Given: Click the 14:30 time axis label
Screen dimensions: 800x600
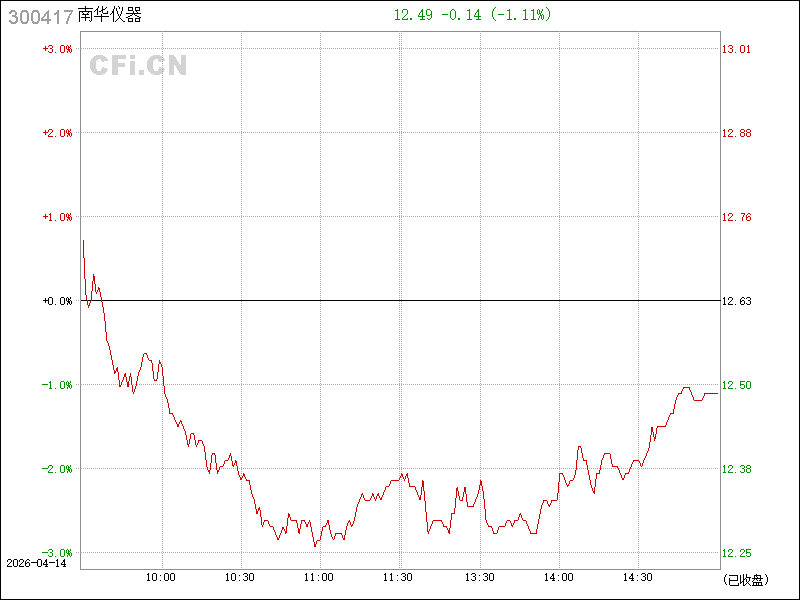Looking at the screenshot, I should pyautogui.click(x=638, y=577).
